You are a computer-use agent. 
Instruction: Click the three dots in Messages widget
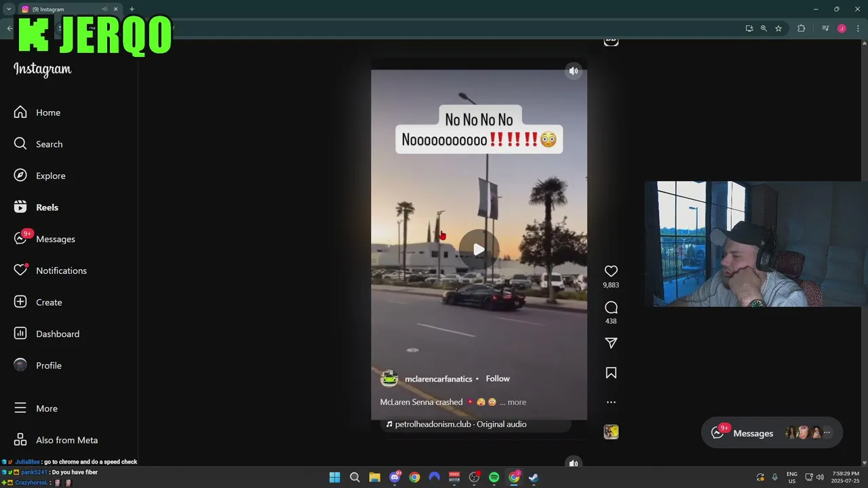(827, 432)
